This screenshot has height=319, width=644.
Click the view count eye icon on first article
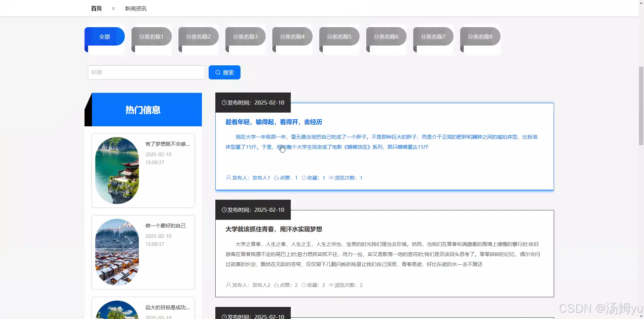point(331,178)
